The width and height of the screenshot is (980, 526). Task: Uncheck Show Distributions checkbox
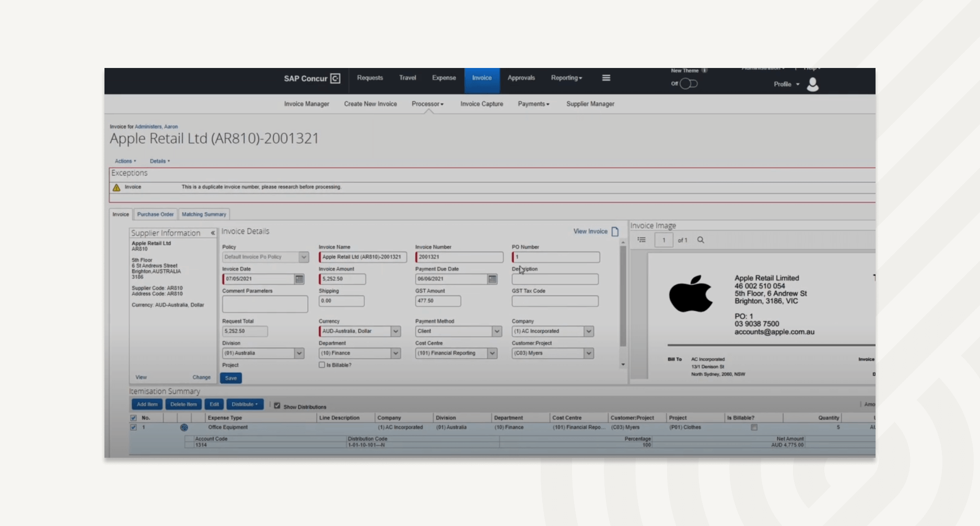coord(277,406)
